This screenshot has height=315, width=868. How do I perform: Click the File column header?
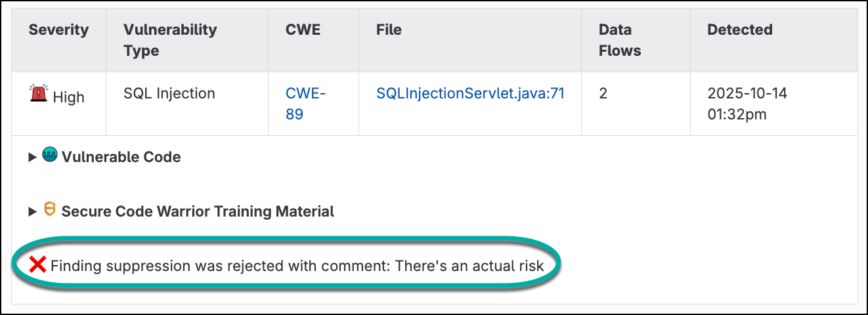coord(389,30)
